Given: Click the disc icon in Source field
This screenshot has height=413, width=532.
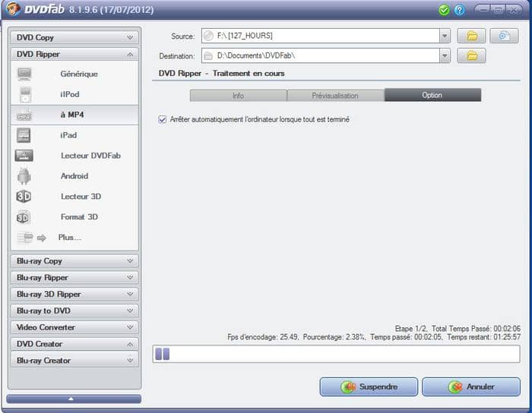Looking at the screenshot, I should tap(209, 36).
